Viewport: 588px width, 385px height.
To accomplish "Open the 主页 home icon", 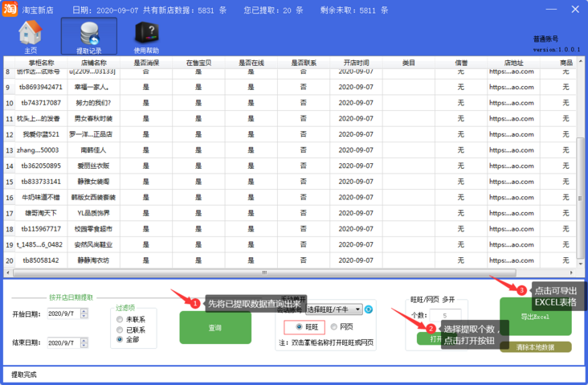I will [30, 36].
